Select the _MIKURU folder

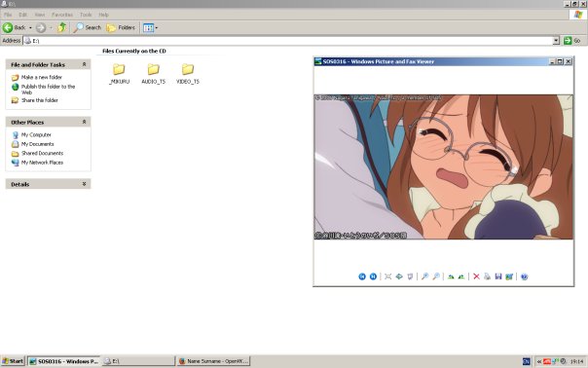[119, 74]
